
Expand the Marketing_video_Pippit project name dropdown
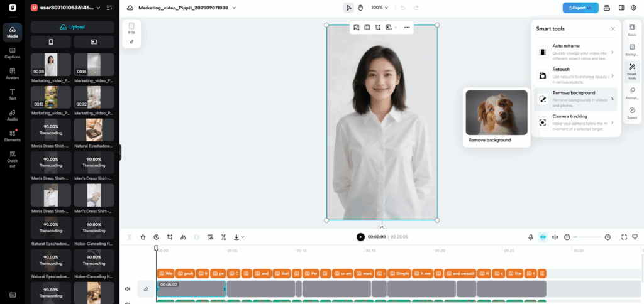234,8
